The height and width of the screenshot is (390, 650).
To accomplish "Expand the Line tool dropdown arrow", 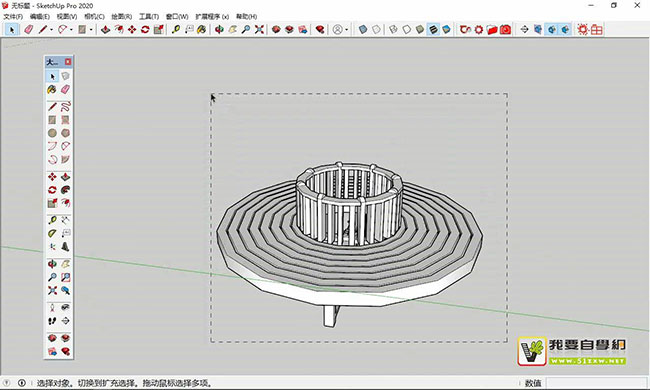I will [x=51, y=30].
